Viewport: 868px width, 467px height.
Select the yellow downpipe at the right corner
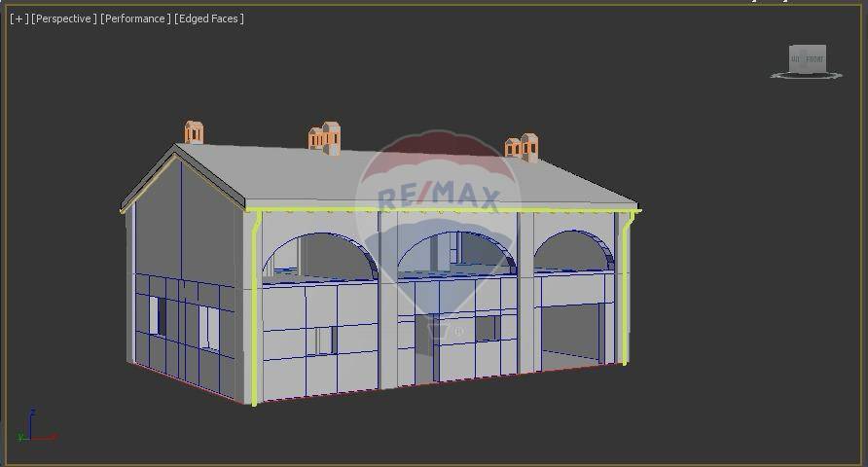pyautogui.click(x=623, y=292)
